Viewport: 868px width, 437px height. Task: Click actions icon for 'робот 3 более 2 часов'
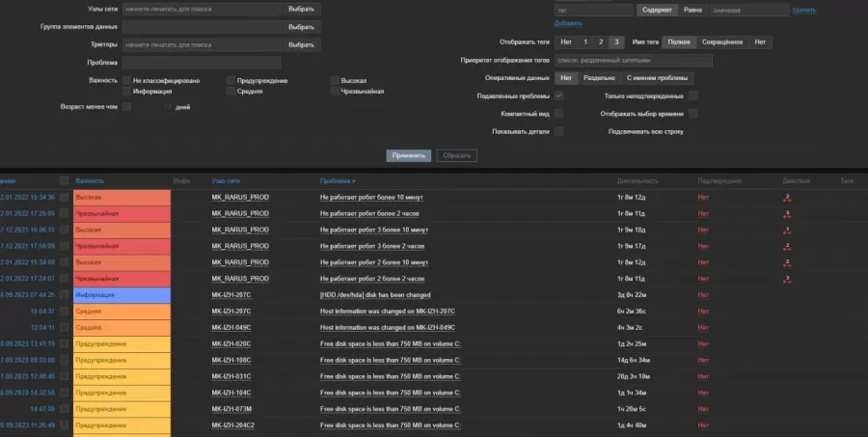pyautogui.click(x=787, y=246)
